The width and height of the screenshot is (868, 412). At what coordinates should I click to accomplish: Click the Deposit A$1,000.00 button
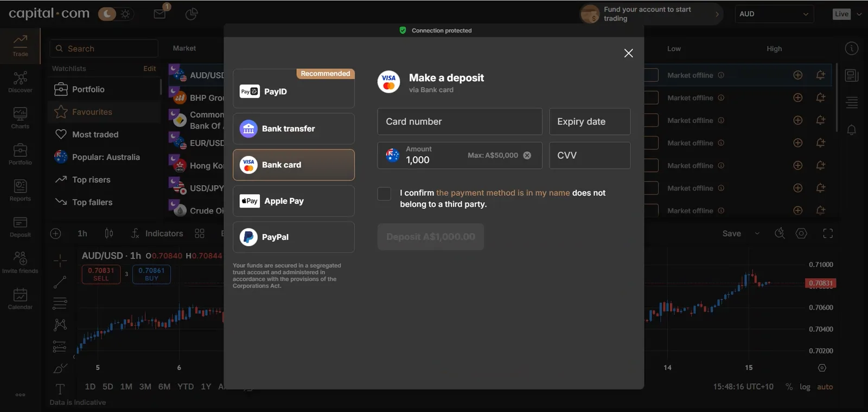tap(431, 237)
